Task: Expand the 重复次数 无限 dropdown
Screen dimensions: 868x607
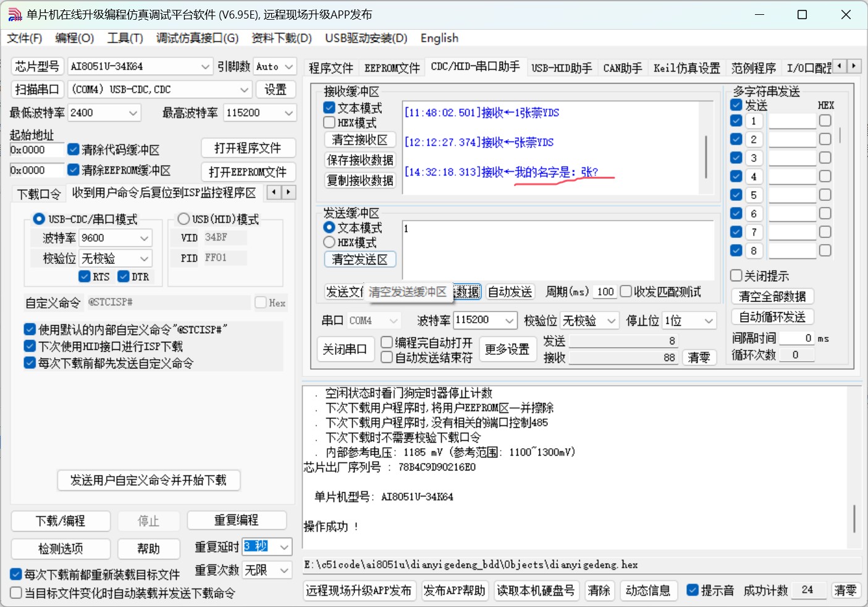Action: (x=284, y=570)
